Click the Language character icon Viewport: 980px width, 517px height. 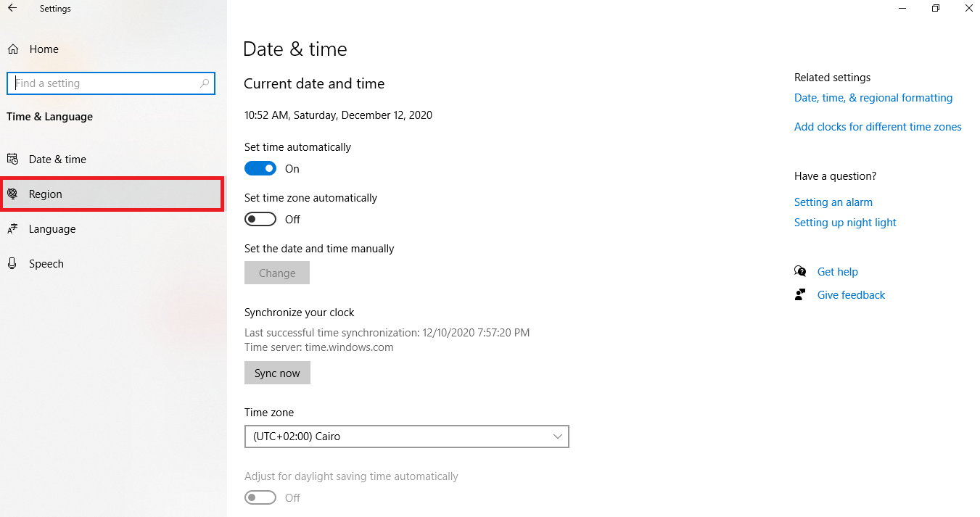pos(12,229)
